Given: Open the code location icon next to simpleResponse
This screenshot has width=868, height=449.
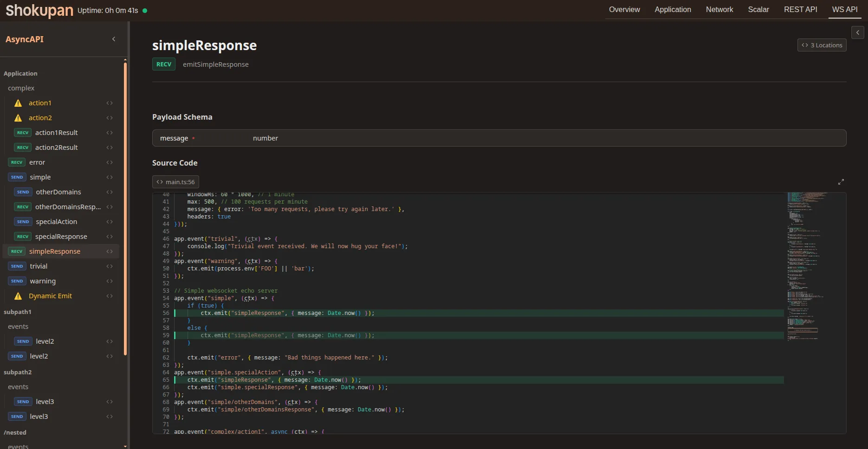Looking at the screenshot, I should 110,251.
